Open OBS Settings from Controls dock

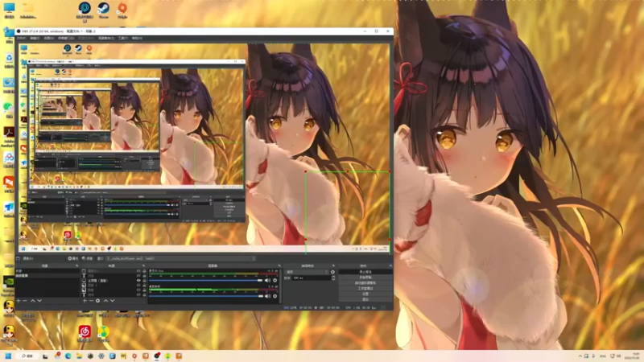[x=365, y=294]
